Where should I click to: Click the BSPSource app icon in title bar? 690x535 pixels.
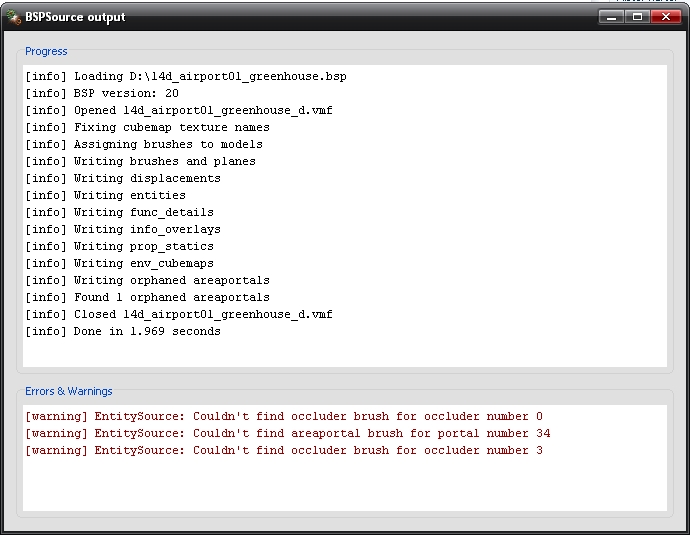pos(14,17)
